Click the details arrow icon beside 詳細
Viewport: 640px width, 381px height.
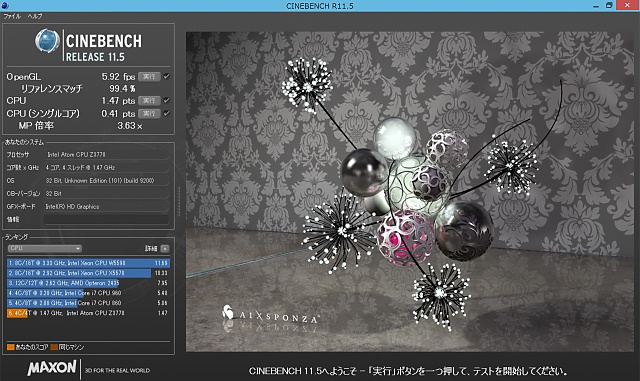(165, 248)
